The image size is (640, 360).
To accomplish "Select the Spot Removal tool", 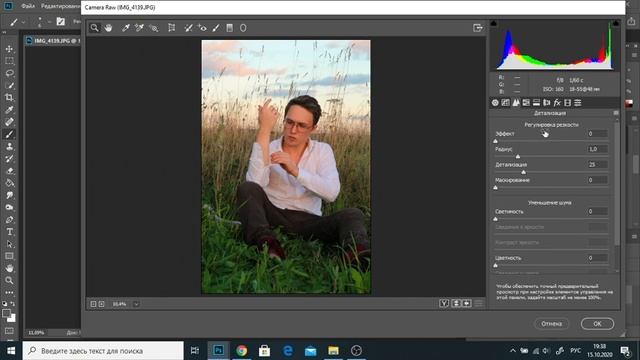I will point(188,28).
